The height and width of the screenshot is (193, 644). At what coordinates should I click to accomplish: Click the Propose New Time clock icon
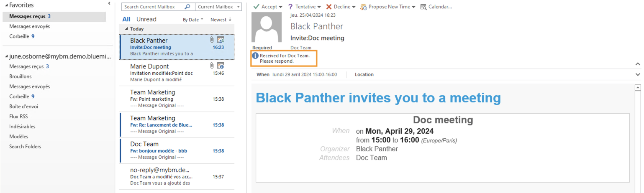point(364,7)
